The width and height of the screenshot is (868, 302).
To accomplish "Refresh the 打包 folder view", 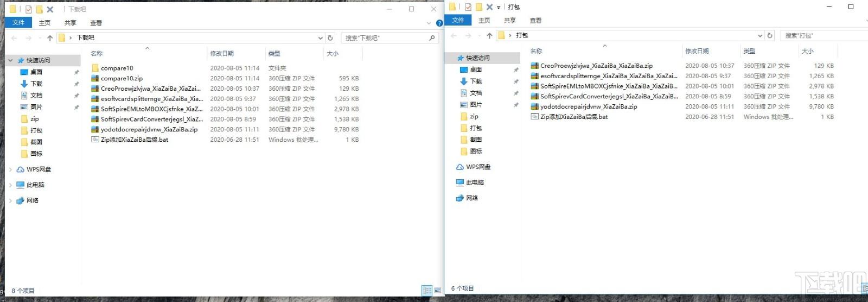I will (x=769, y=35).
